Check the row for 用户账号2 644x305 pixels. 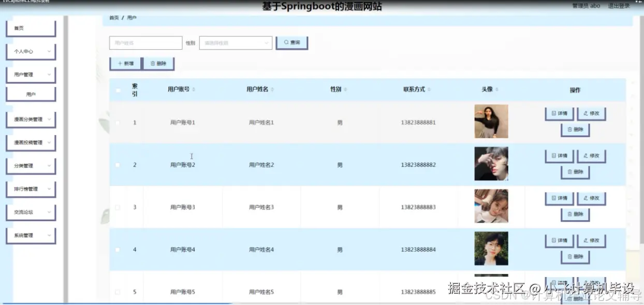point(118,165)
